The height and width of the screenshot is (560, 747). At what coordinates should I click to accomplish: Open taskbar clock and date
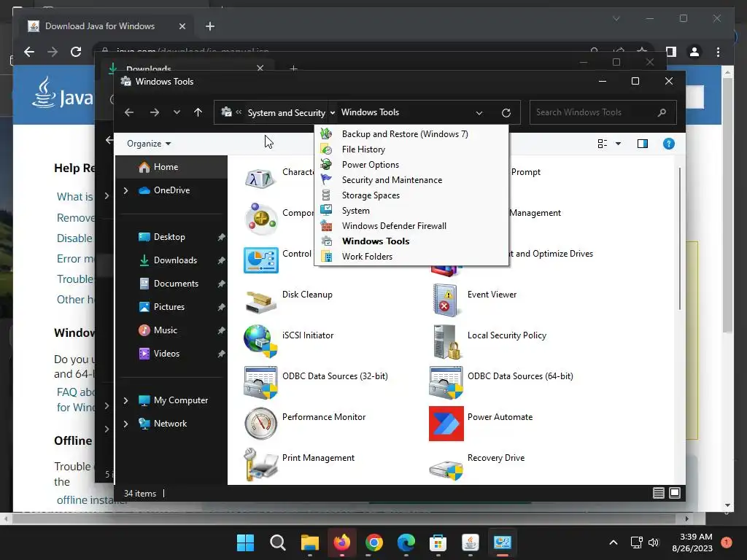coord(692,542)
